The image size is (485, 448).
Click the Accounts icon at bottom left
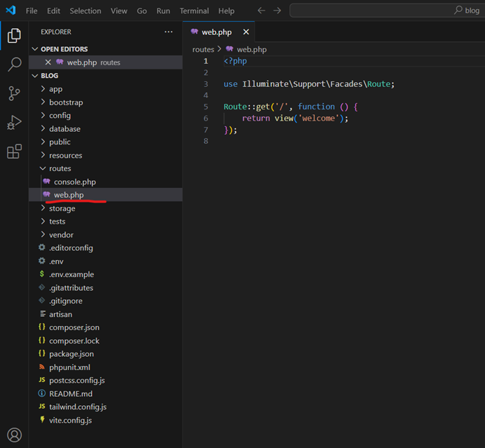[14, 435]
